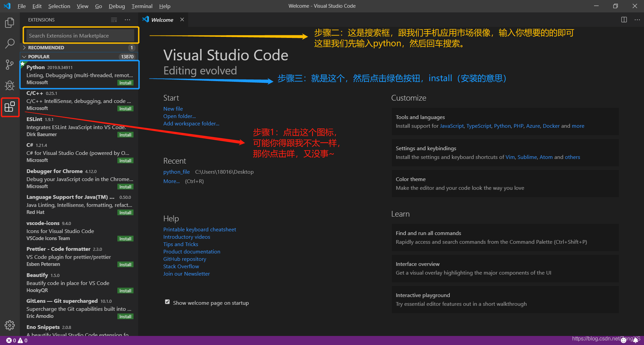Open Printable keyboard cheatsheet link

200,229
